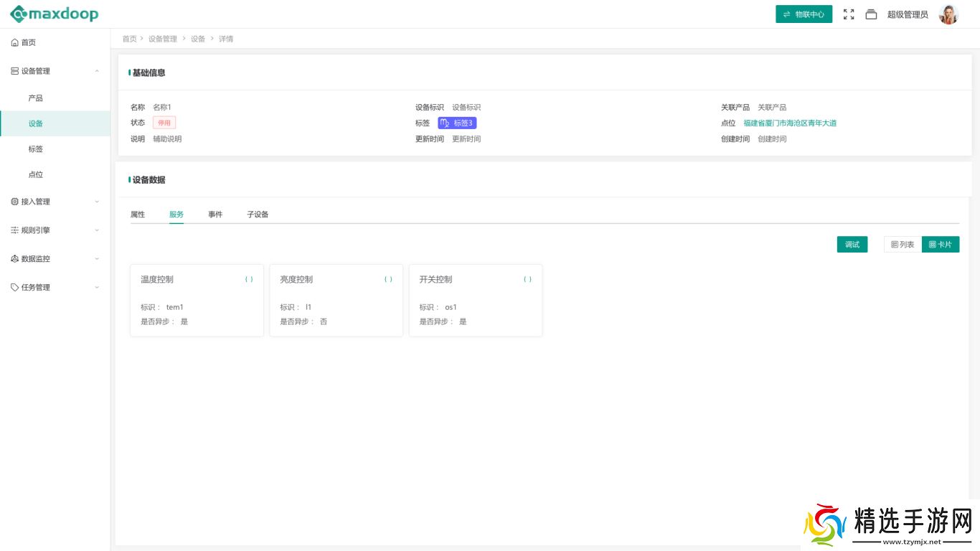Click the purple 标签3 tag
This screenshot has width=980, height=551.
tap(457, 123)
